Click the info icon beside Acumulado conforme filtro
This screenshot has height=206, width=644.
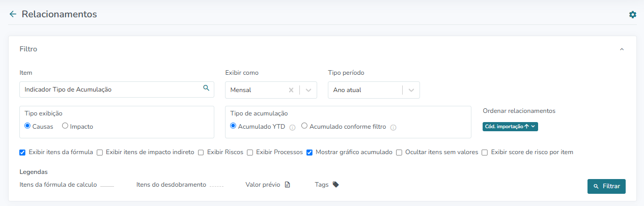pyautogui.click(x=393, y=127)
